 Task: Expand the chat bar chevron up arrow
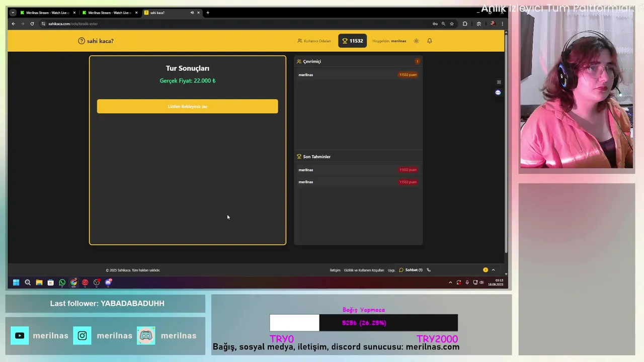click(x=493, y=270)
